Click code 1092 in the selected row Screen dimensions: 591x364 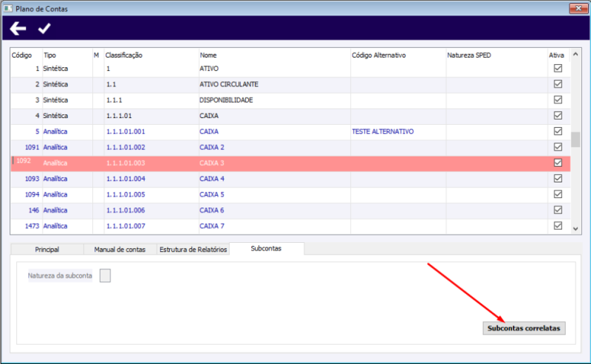pyautogui.click(x=24, y=161)
